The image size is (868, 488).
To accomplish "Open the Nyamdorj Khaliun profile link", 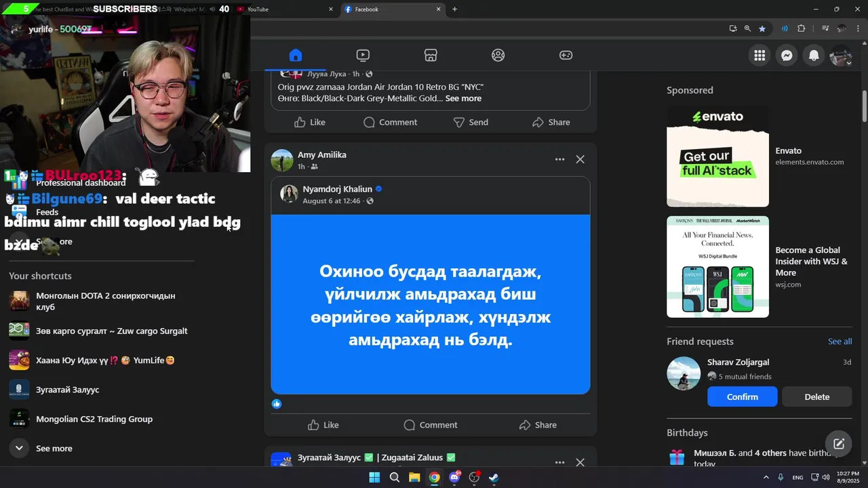I will pos(337,189).
